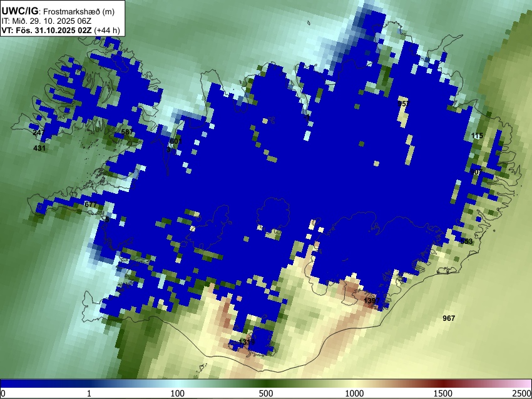This screenshot has height=399, width=532.
Task: Click the legend label '500'
Action: point(266,393)
